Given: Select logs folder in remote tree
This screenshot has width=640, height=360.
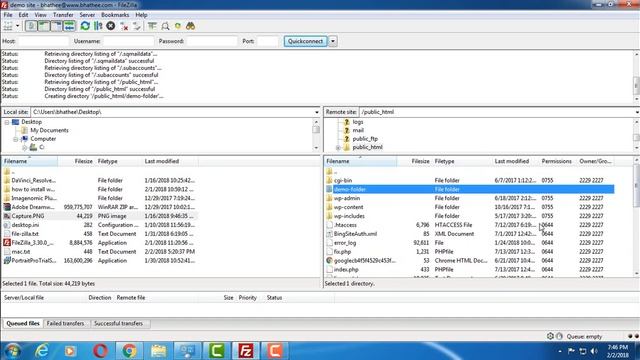Looking at the screenshot, I should click(x=358, y=122).
